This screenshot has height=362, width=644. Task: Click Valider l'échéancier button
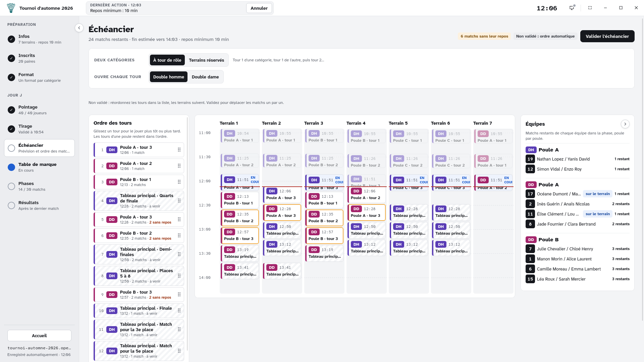pos(607,36)
